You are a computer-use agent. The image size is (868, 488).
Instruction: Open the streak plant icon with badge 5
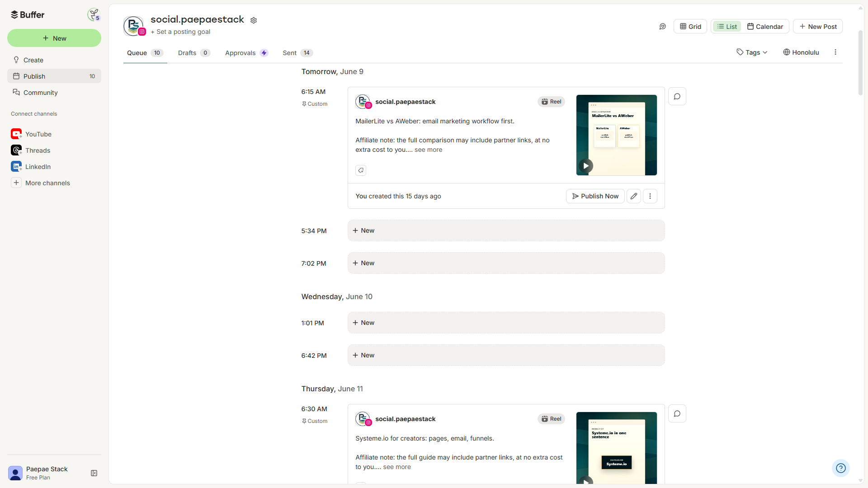94,14
